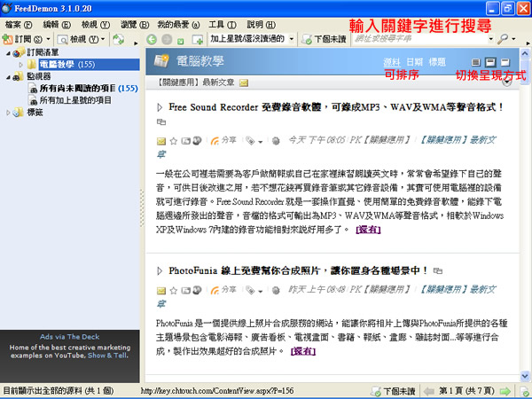Open the 檢視 menu in menu bar

coord(96,25)
